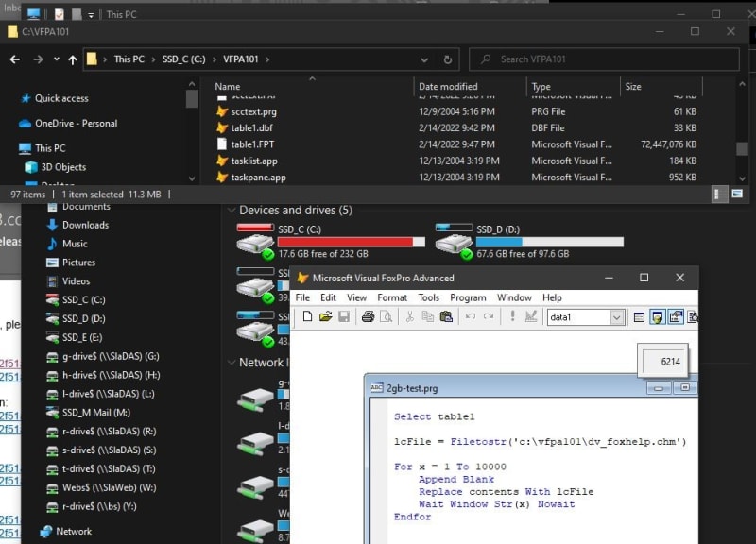Collapse the Devices and drives group
The height and width of the screenshot is (544, 756).
click(x=232, y=210)
